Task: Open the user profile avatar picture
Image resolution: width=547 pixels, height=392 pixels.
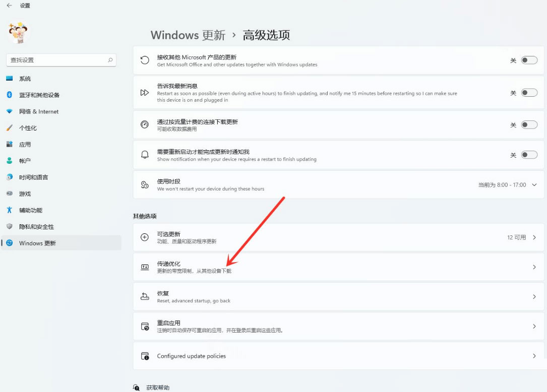Action: click(x=18, y=32)
